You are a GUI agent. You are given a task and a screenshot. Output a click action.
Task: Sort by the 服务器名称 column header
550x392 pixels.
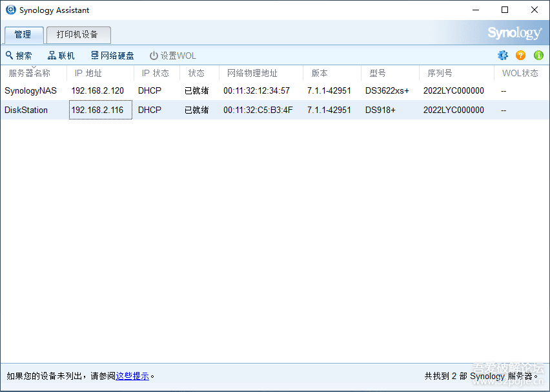(34, 74)
